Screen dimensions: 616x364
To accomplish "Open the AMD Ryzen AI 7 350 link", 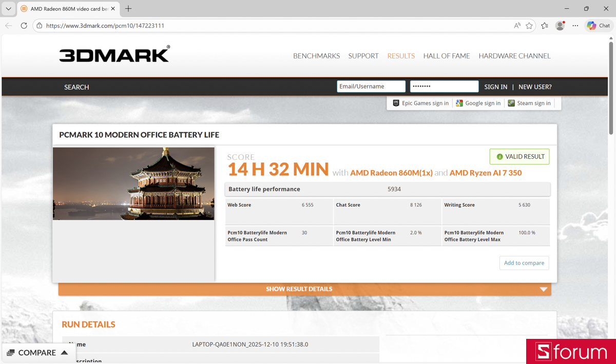I will pyautogui.click(x=485, y=173).
